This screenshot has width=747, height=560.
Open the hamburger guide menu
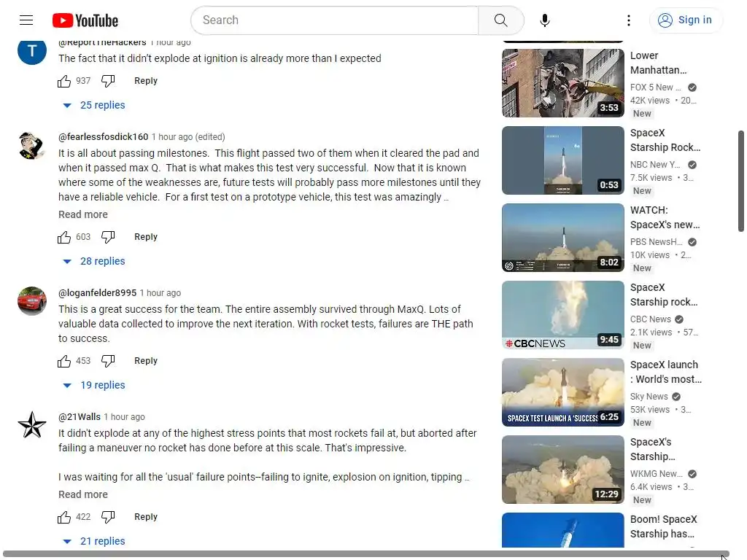pos(26,20)
